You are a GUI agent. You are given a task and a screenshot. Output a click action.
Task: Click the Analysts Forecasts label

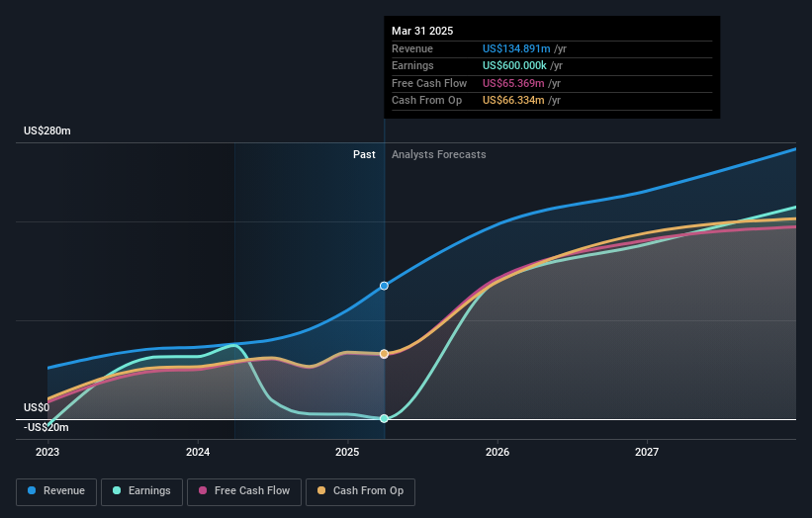(438, 155)
